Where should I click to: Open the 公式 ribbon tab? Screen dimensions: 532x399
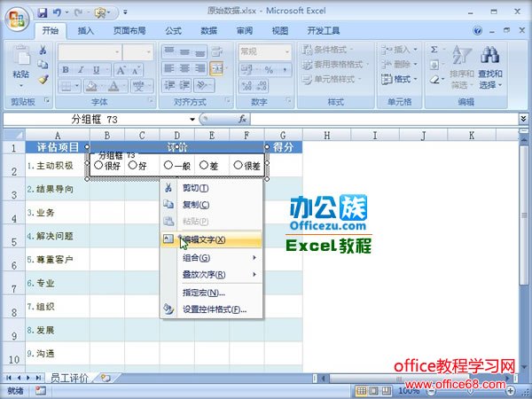click(174, 31)
